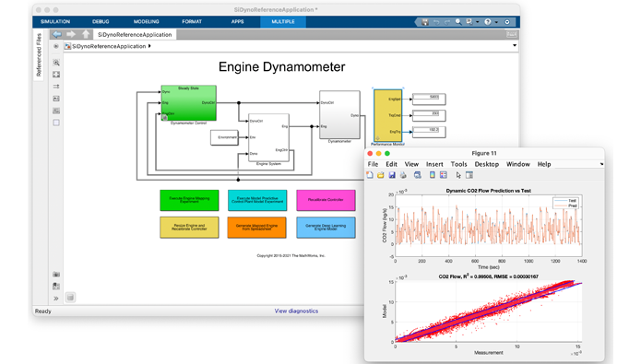641x364 pixels.
Task: Open the File menu in Figure 11
Action: [x=373, y=164]
